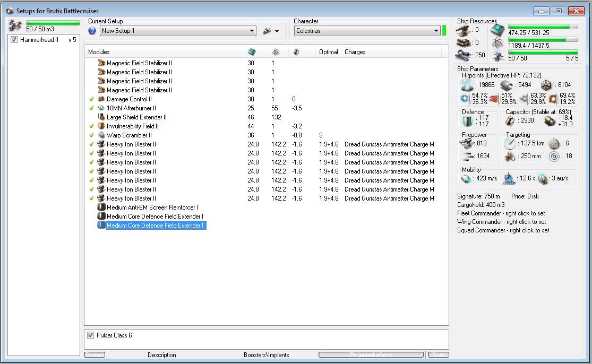Image resolution: width=592 pixels, height=364 pixels.
Task: Click the CPU usage progress bar
Action: coord(543,27)
